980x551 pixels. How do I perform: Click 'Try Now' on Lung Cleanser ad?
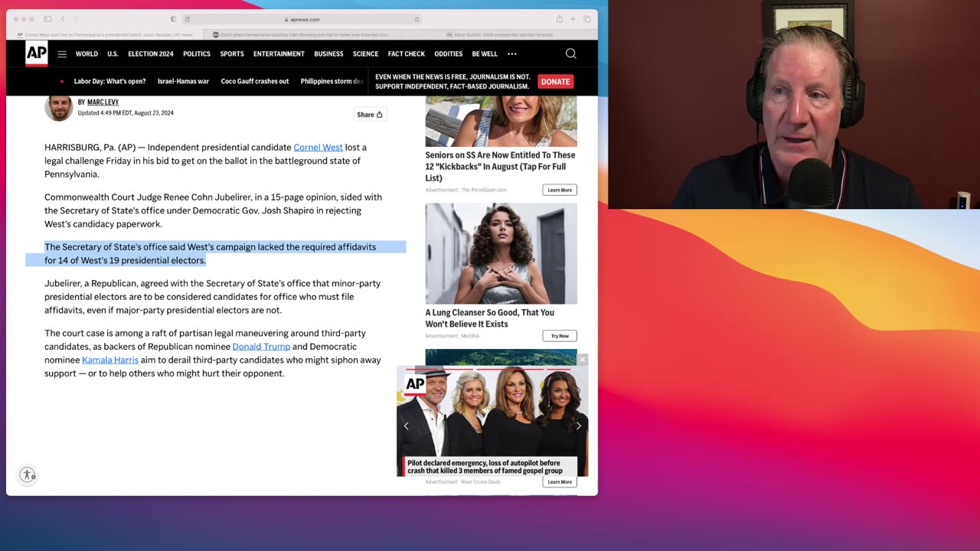560,336
